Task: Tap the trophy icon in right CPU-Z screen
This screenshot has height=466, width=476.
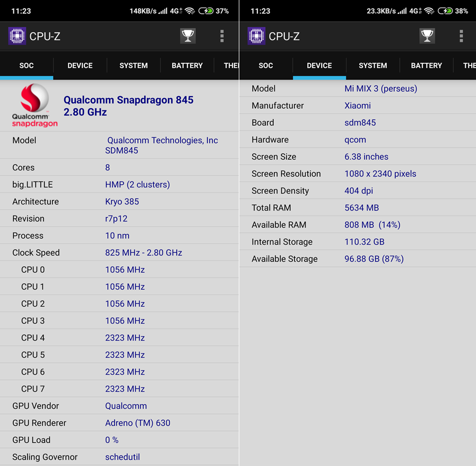Action: 427,36
